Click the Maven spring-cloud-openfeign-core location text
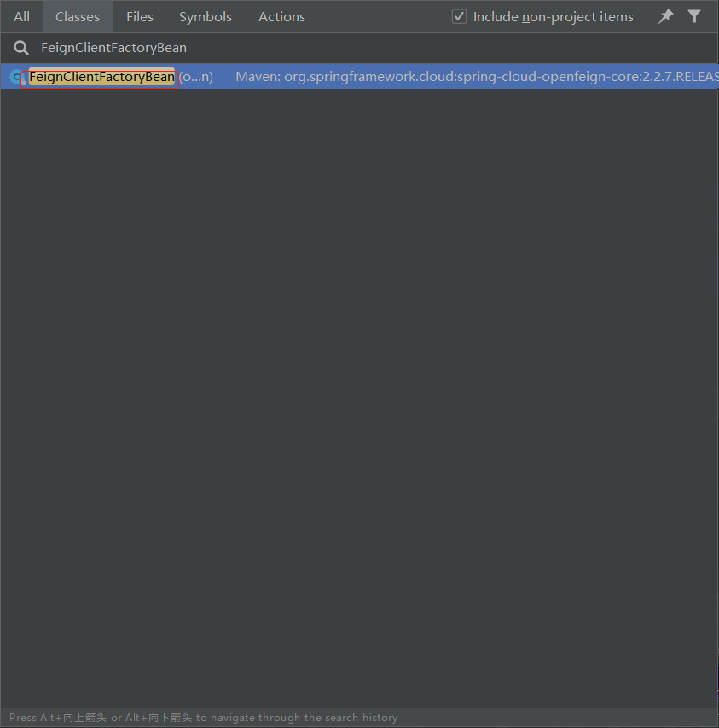 coord(477,76)
